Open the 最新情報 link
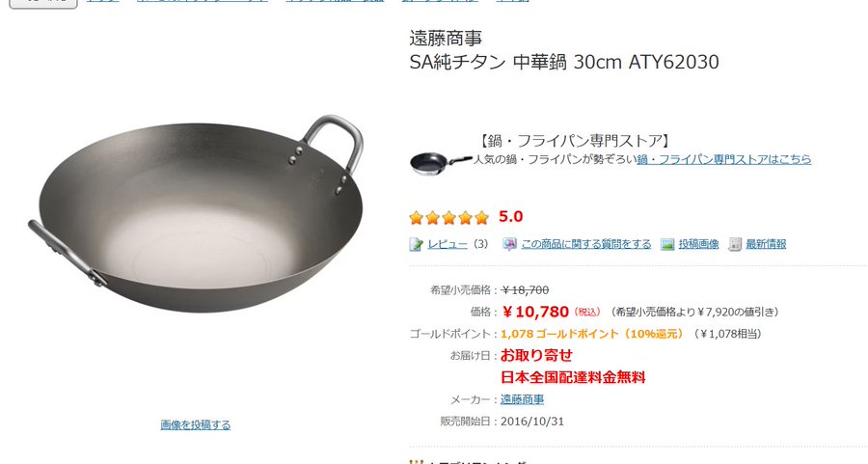Viewport: 868px width, 464px height. 766,244
